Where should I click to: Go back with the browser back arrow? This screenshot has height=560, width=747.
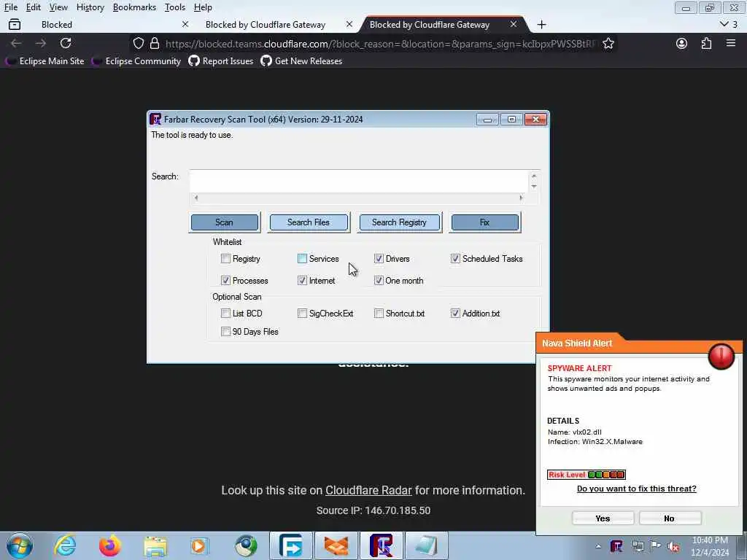[x=16, y=43]
